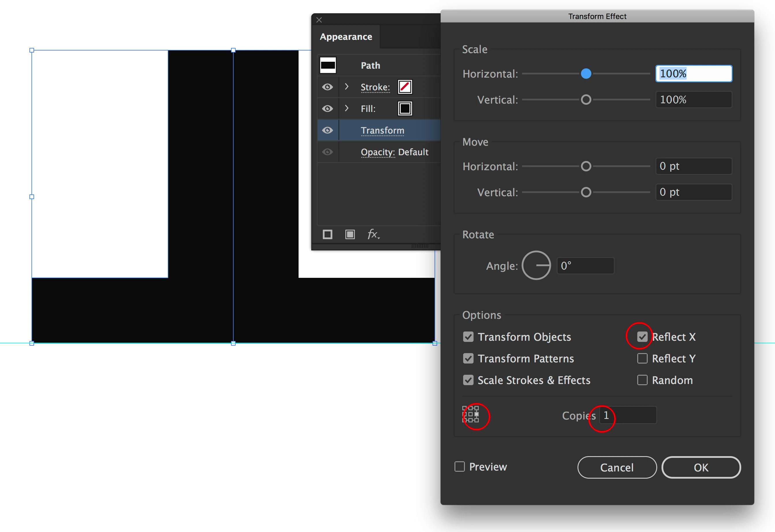
Task: Toggle visibility of the Fill attribute
Action: coord(327,109)
